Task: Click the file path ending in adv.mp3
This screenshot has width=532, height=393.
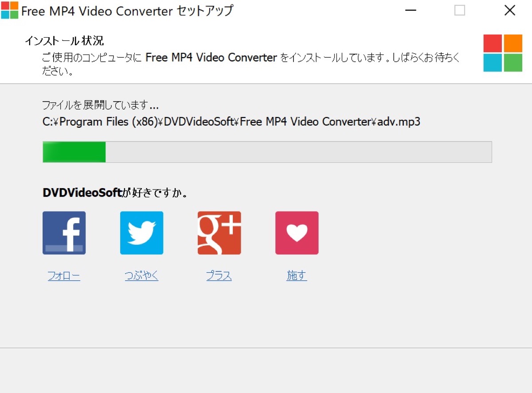Action: pyautogui.click(x=231, y=122)
